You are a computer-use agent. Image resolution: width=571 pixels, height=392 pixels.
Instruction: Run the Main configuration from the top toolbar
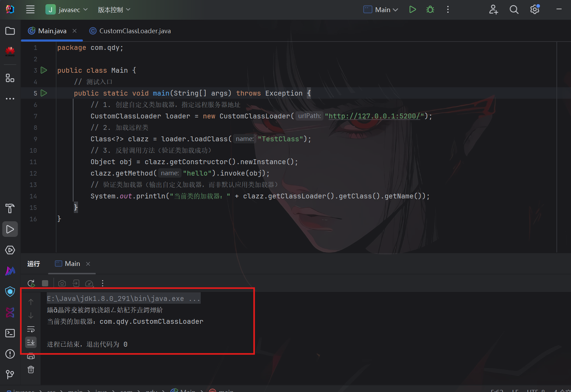[x=412, y=9]
